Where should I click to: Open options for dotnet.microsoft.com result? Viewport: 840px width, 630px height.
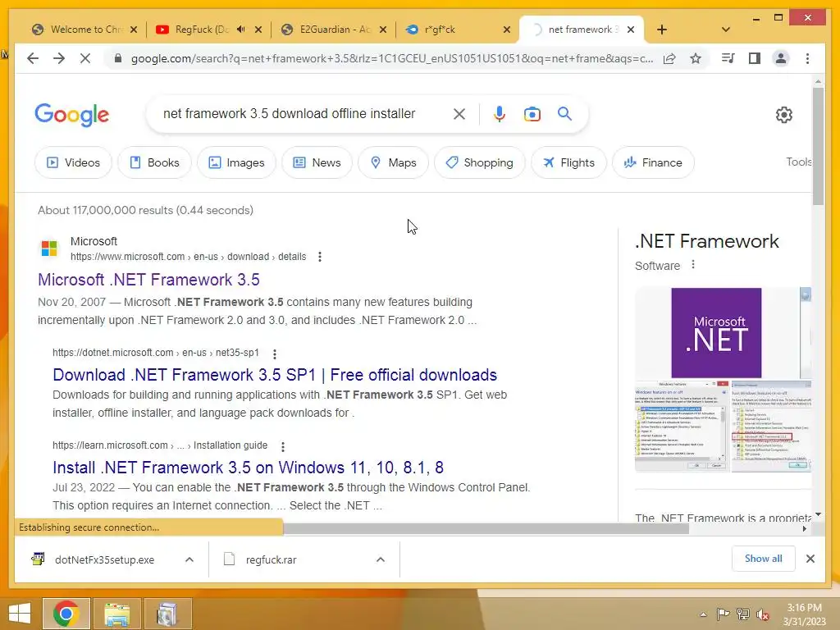(x=275, y=354)
